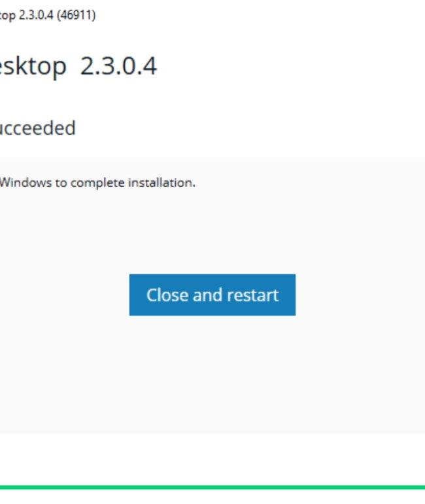Click empty gray panel area above the blue button
The height and width of the screenshot is (504, 425).
click(212, 232)
